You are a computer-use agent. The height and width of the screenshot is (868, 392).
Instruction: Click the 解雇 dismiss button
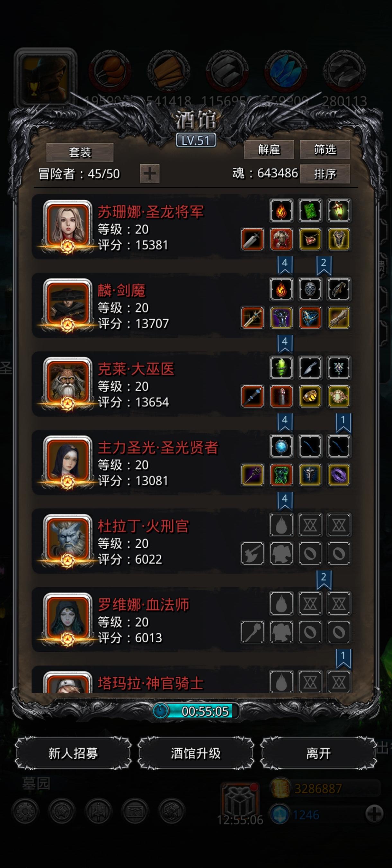[269, 149]
